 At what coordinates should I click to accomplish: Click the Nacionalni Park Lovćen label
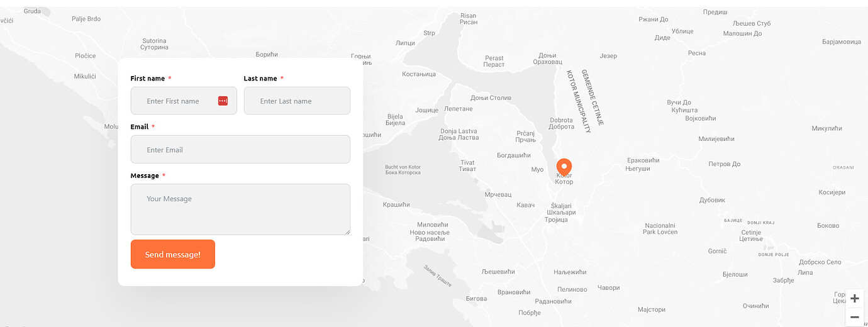[x=660, y=229]
